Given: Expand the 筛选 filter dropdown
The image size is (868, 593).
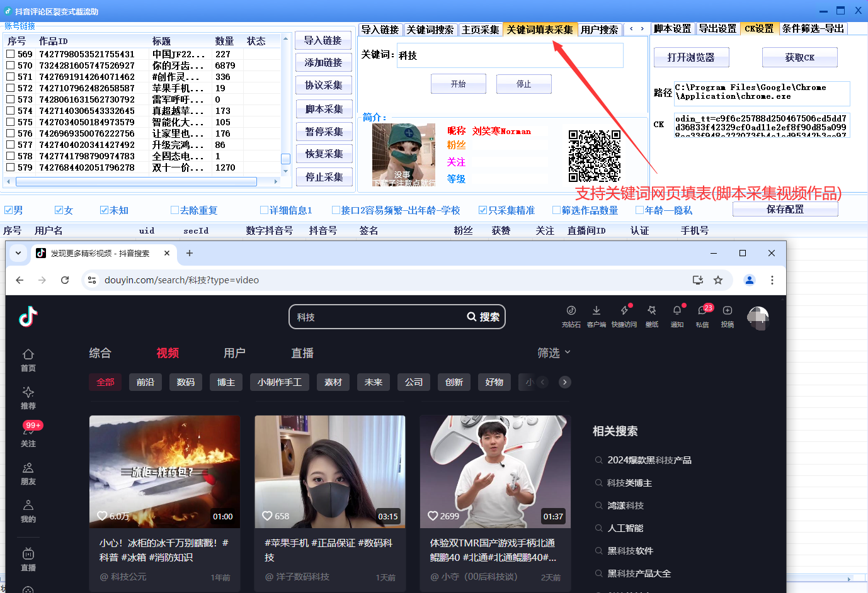Looking at the screenshot, I should (x=554, y=353).
